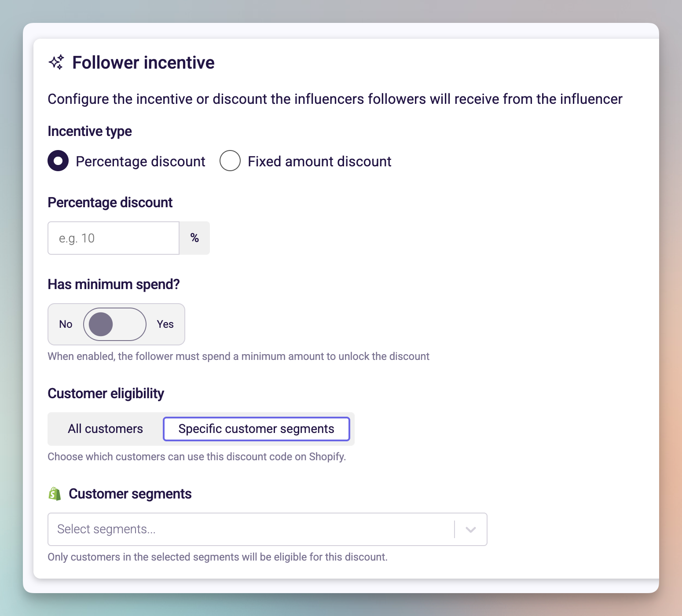Click the All customers eligibility button
The height and width of the screenshot is (616, 682).
point(105,429)
